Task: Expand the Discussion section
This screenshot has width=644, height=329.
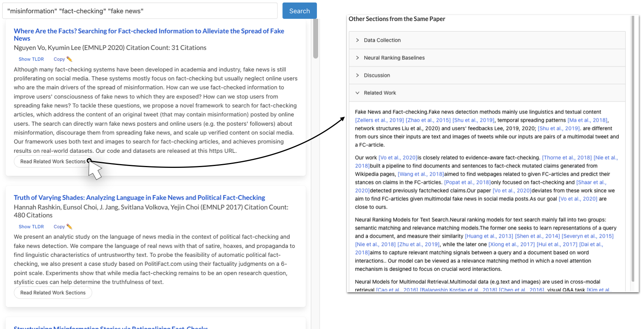Action: point(377,75)
